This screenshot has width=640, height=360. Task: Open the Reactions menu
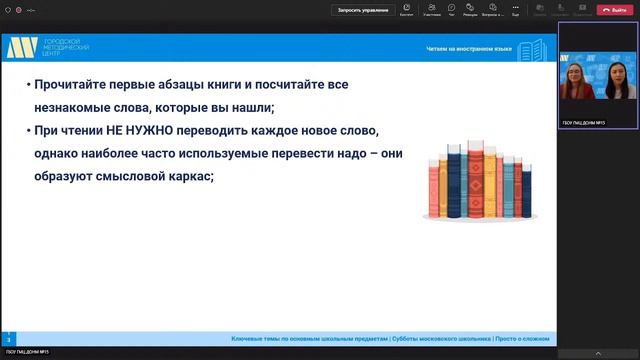[470, 10]
